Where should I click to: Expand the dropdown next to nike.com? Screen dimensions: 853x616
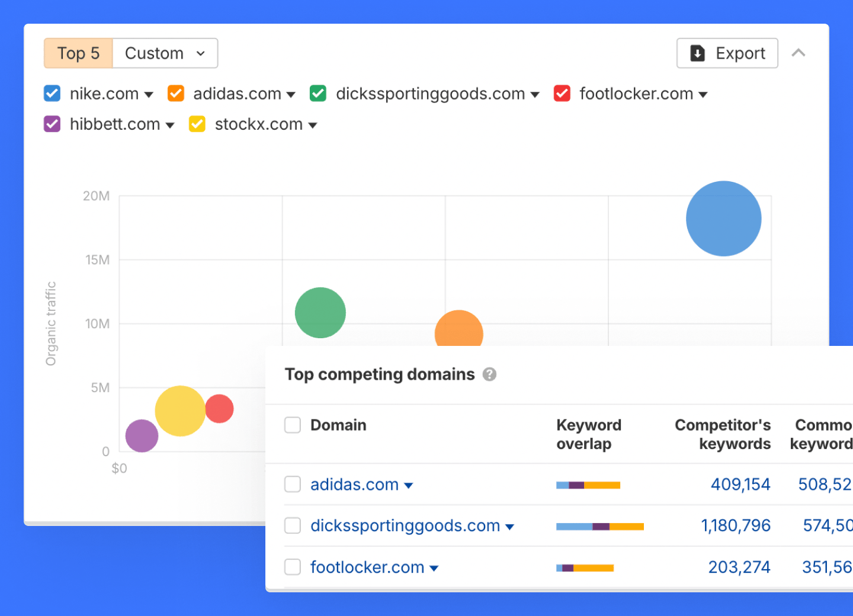149,94
